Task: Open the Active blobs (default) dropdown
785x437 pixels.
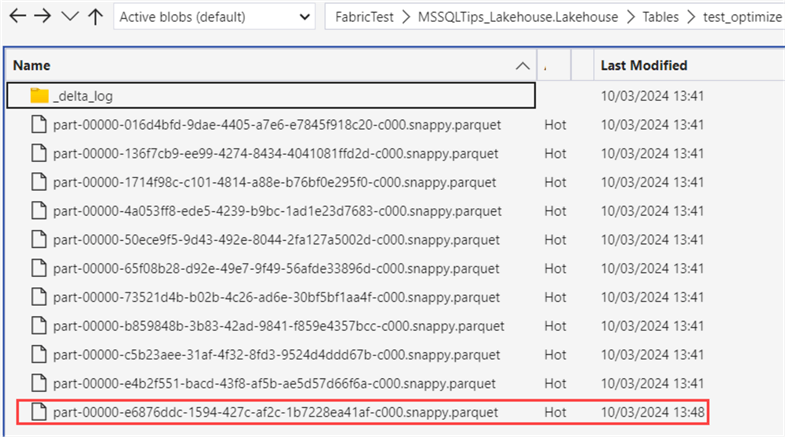Action: point(214,17)
